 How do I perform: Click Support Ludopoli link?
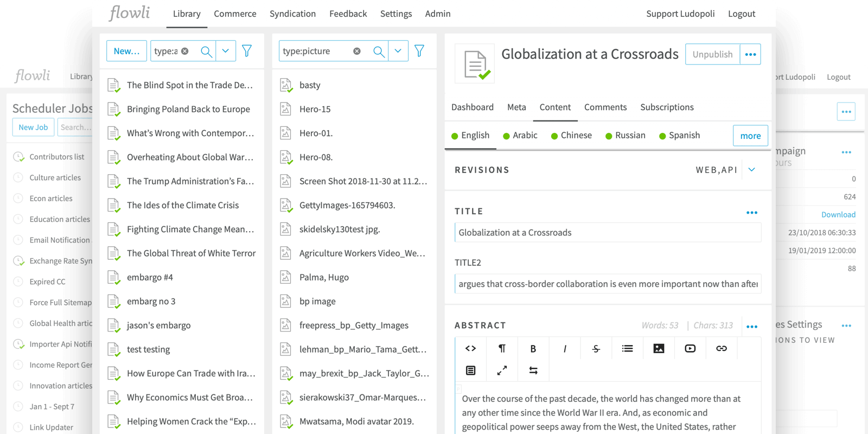(x=680, y=14)
